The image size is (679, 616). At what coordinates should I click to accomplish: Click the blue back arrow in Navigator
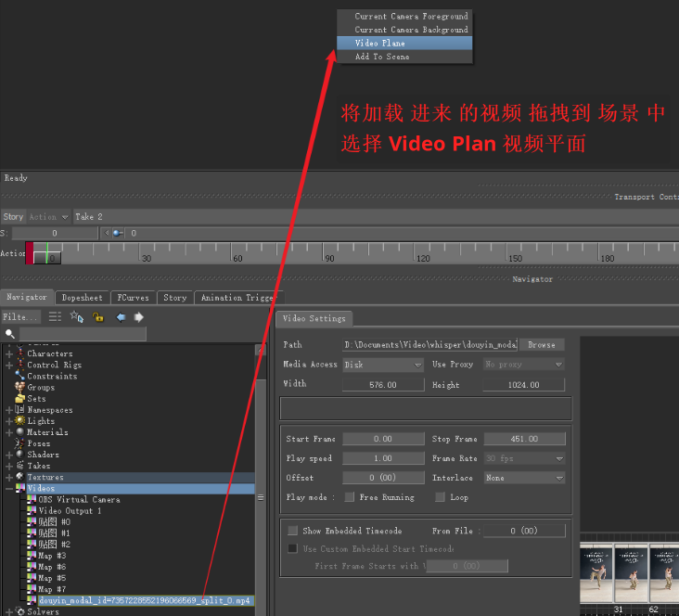[x=121, y=317]
